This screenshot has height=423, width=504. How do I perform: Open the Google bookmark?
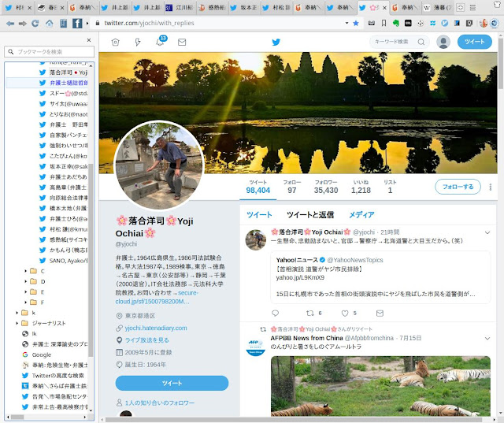37,354
